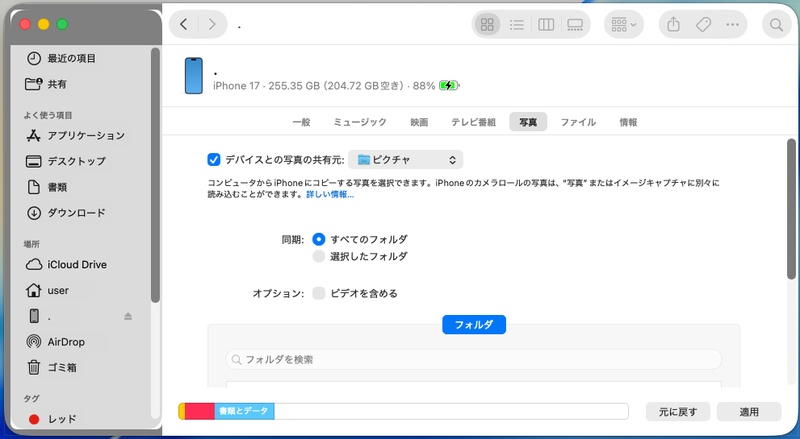Switch to the 一般 tab

pos(302,122)
